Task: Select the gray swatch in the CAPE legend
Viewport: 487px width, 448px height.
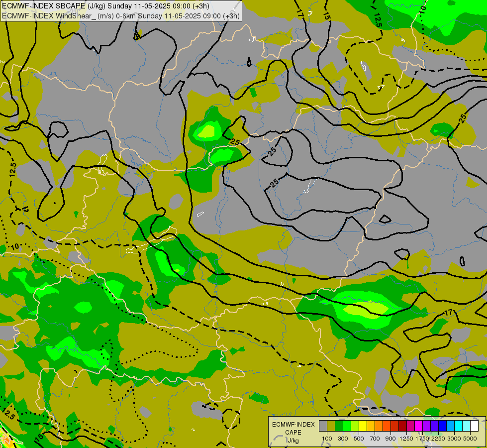Action: point(323,426)
